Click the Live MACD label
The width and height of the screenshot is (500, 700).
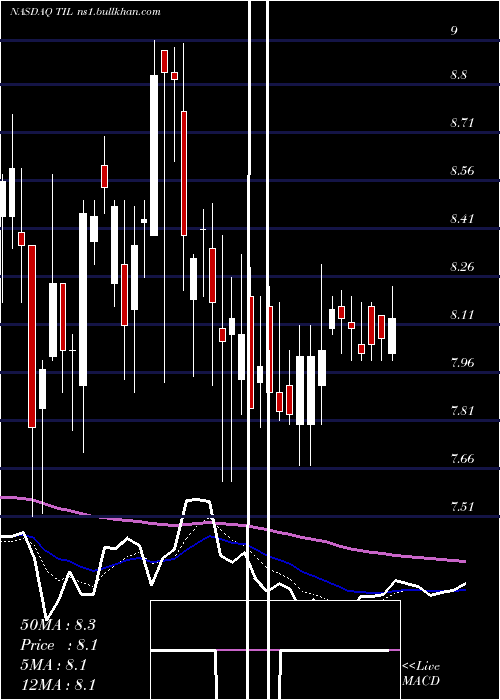421,673
